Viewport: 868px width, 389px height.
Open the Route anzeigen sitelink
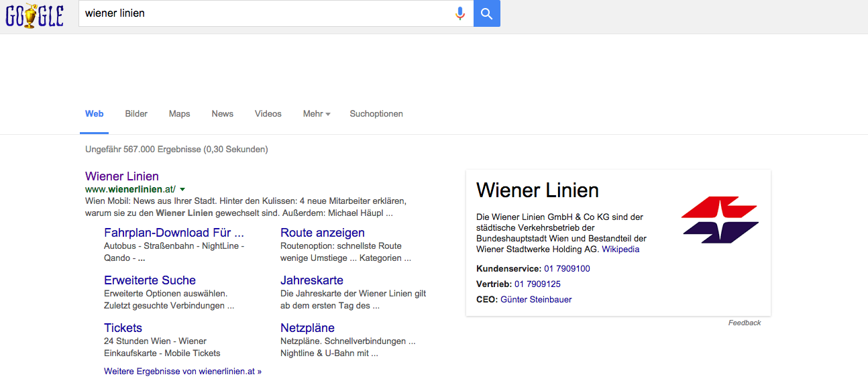click(x=323, y=233)
